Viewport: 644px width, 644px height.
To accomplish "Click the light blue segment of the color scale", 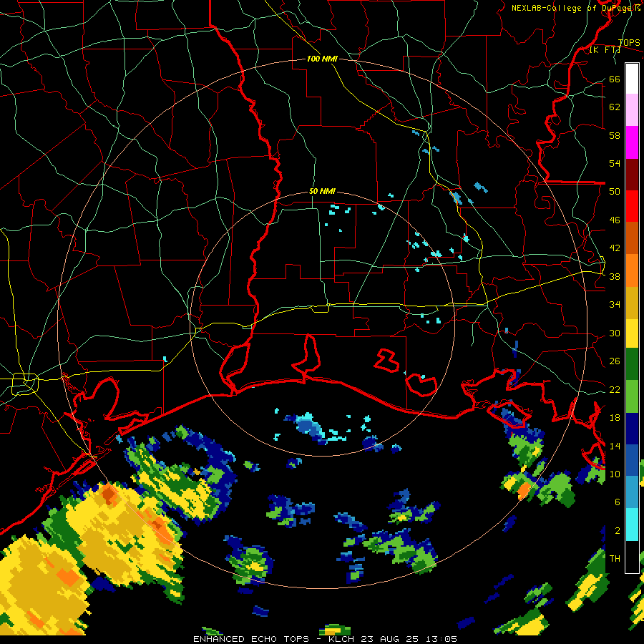I will click(632, 492).
